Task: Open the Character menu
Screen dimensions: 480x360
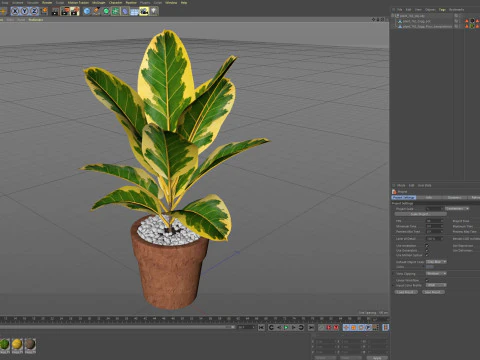Action: pos(115,3)
